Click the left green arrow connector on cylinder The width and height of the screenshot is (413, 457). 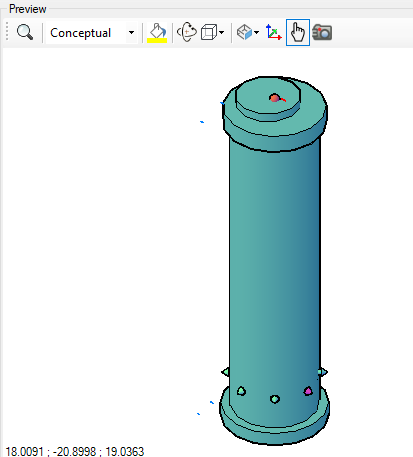coord(226,372)
